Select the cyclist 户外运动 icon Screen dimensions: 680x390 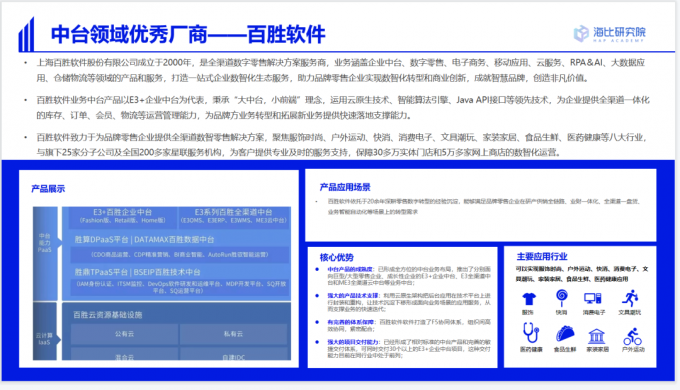pyautogui.click(x=632, y=337)
